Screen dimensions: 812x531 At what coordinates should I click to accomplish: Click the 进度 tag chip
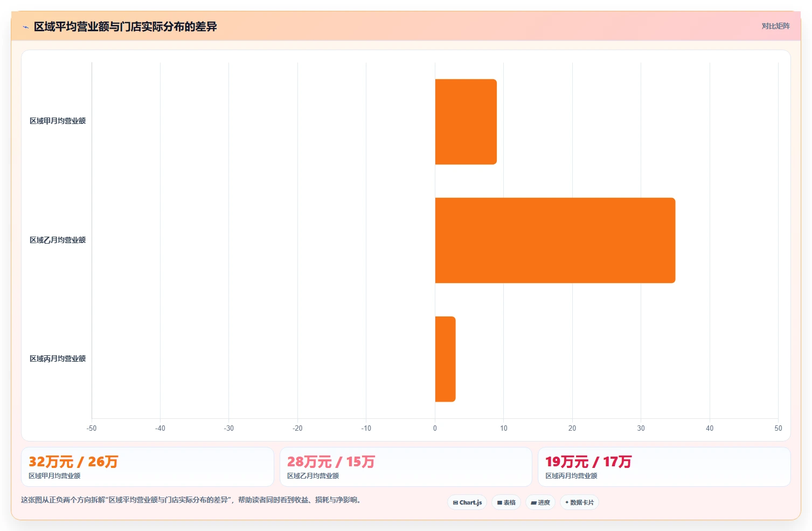click(540, 502)
